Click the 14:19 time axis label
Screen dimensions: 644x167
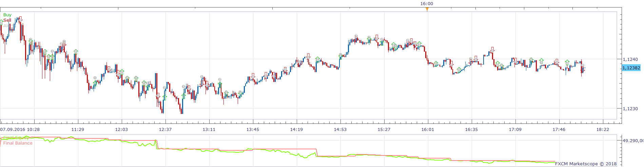[x=296, y=130]
